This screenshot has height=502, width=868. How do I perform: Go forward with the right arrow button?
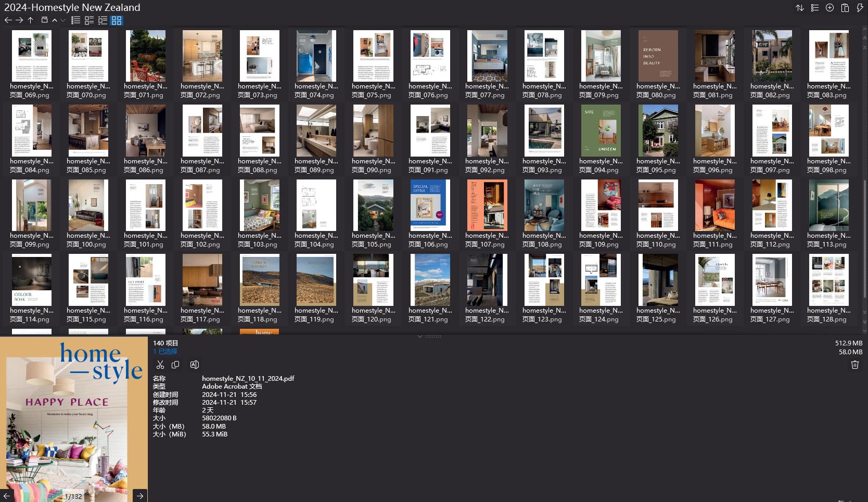coord(19,20)
